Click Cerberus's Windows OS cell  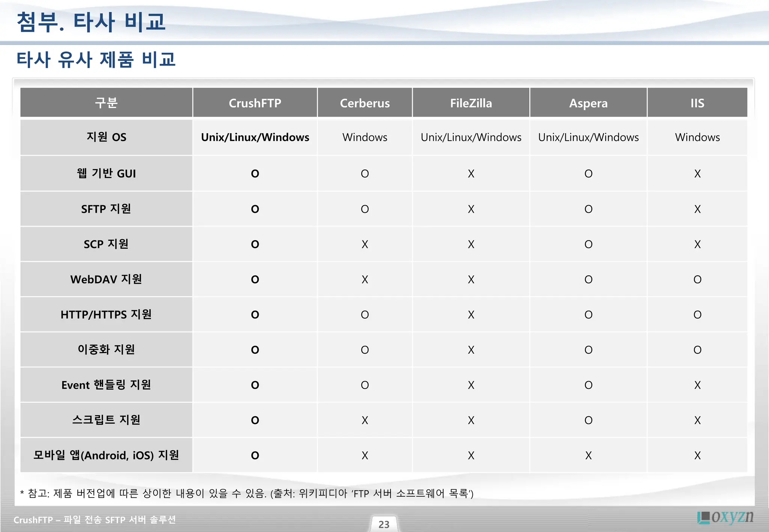point(365,137)
